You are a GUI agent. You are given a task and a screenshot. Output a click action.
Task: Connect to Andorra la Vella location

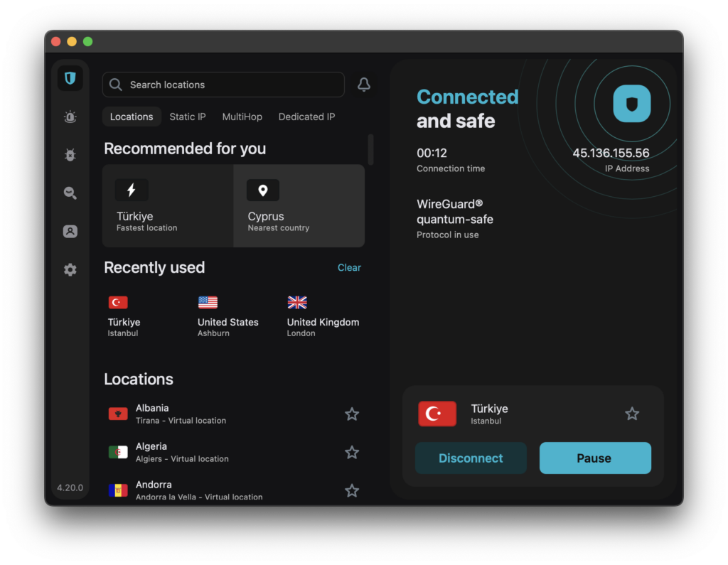tap(233, 490)
